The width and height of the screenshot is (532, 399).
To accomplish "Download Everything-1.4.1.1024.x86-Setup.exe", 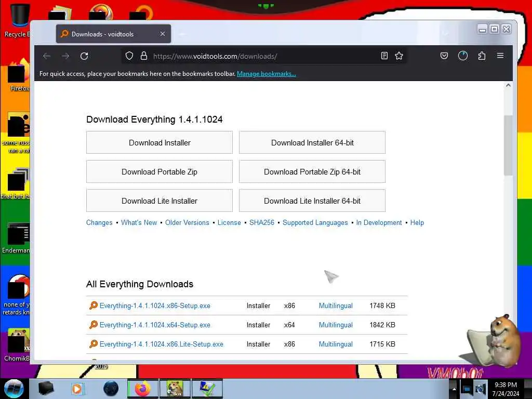I will (x=155, y=305).
